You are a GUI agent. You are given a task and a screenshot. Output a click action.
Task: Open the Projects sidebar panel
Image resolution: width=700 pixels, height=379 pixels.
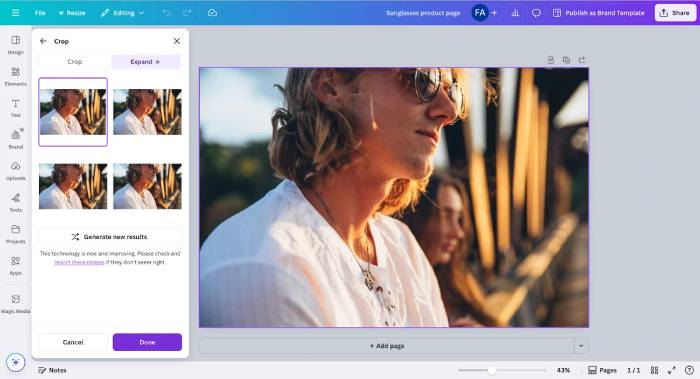pyautogui.click(x=16, y=234)
